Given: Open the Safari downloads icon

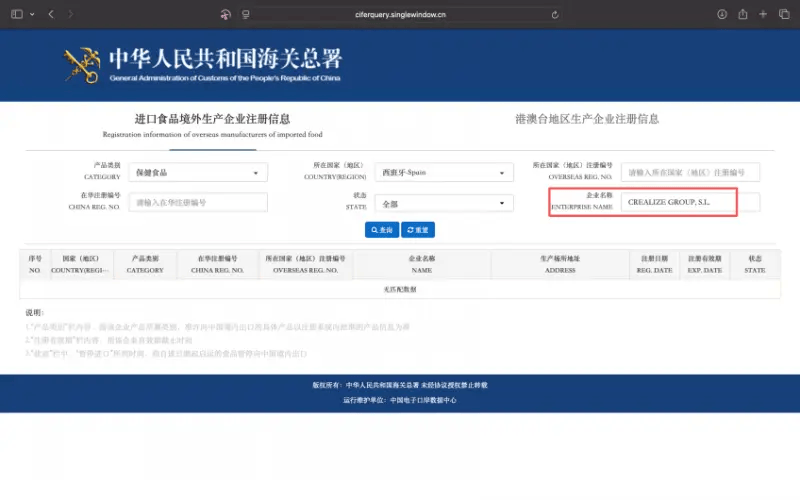Looking at the screenshot, I should (722, 15).
